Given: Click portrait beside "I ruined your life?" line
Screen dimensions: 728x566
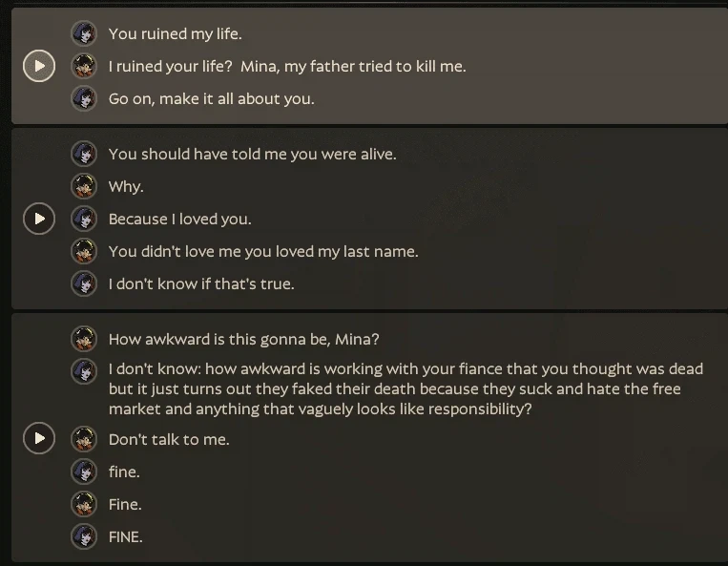Looking at the screenshot, I should [84, 66].
